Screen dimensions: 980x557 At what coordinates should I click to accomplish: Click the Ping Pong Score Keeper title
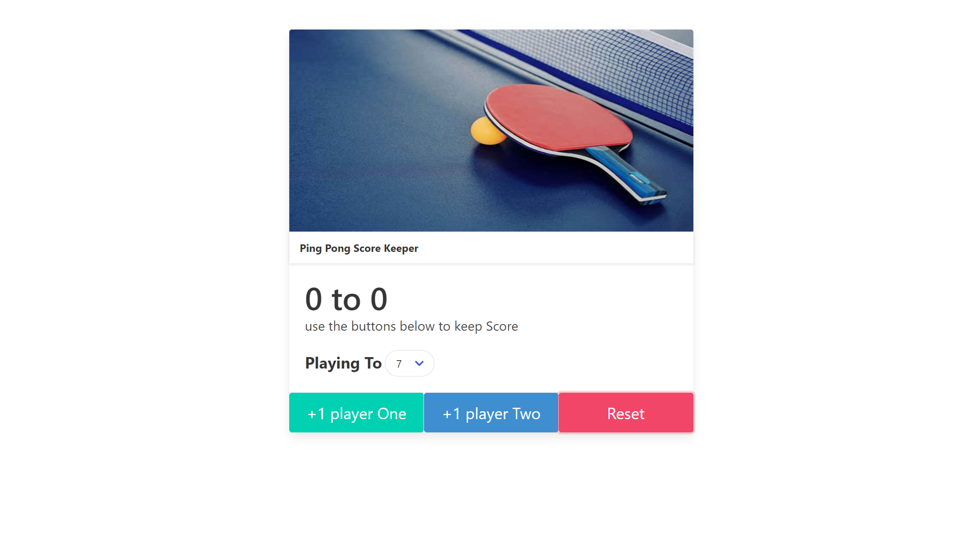pyautogui.click(x=359, y=248)
